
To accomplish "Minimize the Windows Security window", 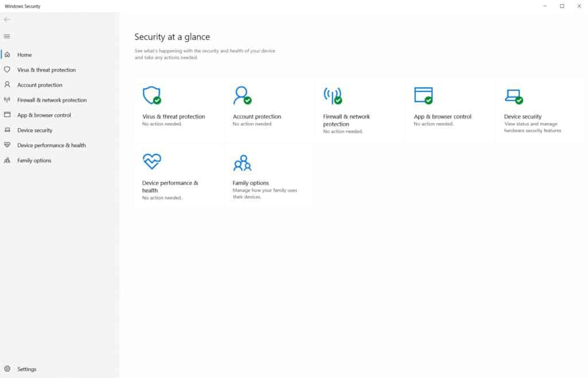I will (544, 6).
